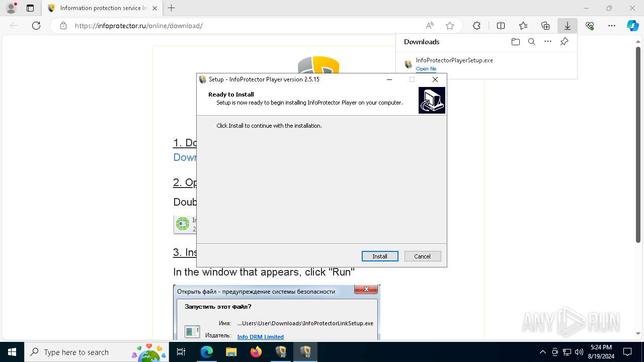Image resolution: width=644 pixels, height=362 pixels.
Task: Search downloads with magnifier icon
Action: 532,42
